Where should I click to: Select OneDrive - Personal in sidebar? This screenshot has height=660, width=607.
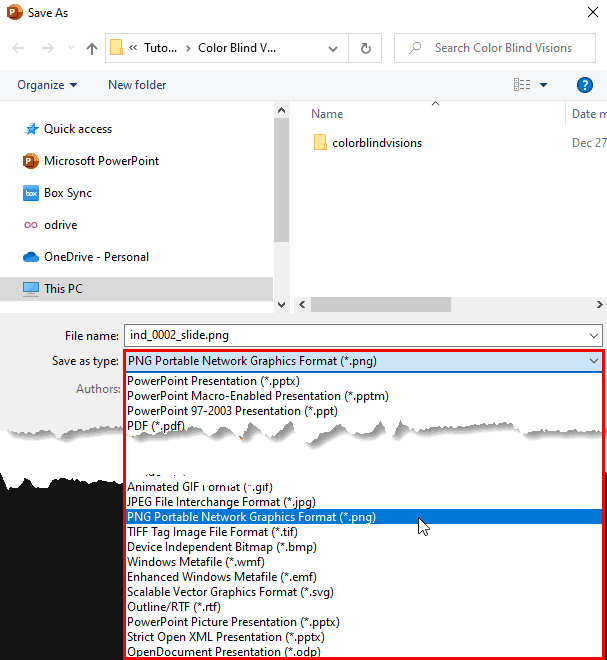pyautogui.click(x=96, y=257)
